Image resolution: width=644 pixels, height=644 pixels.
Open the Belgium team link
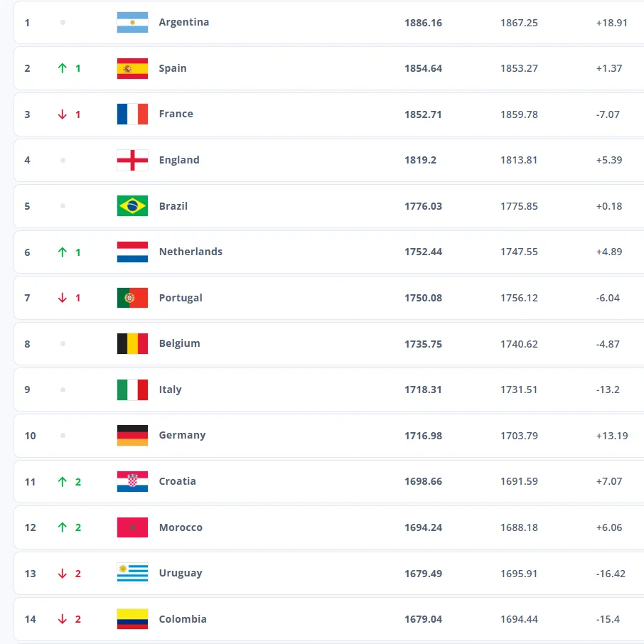[x=179, y=343]
